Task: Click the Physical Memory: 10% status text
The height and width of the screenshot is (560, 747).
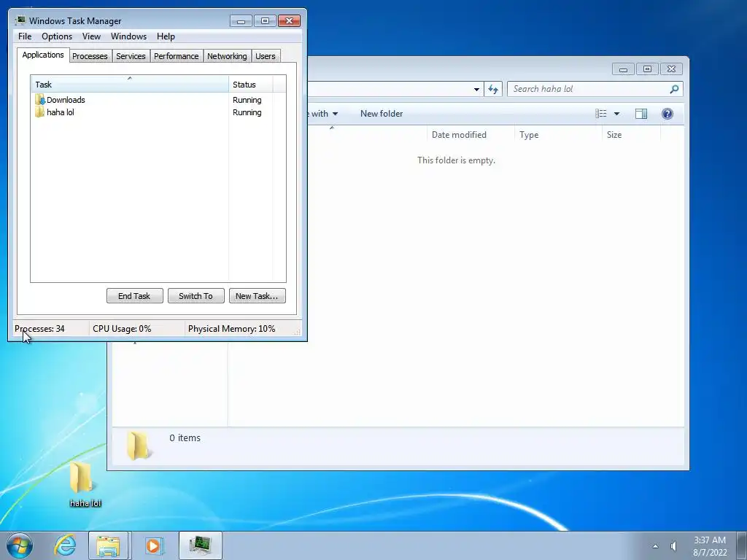Action: pos(231,329)
